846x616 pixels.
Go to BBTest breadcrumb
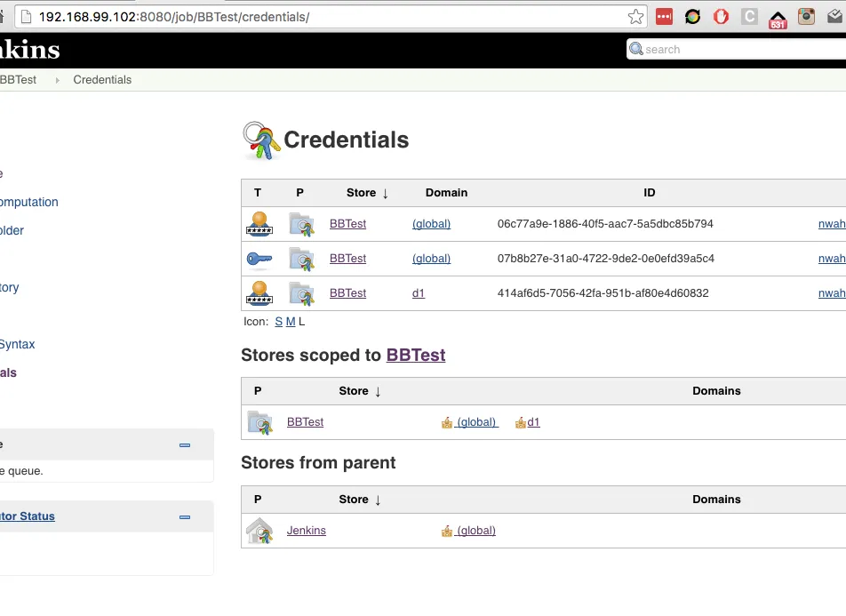pyautogui.click(x=18, y=79)
